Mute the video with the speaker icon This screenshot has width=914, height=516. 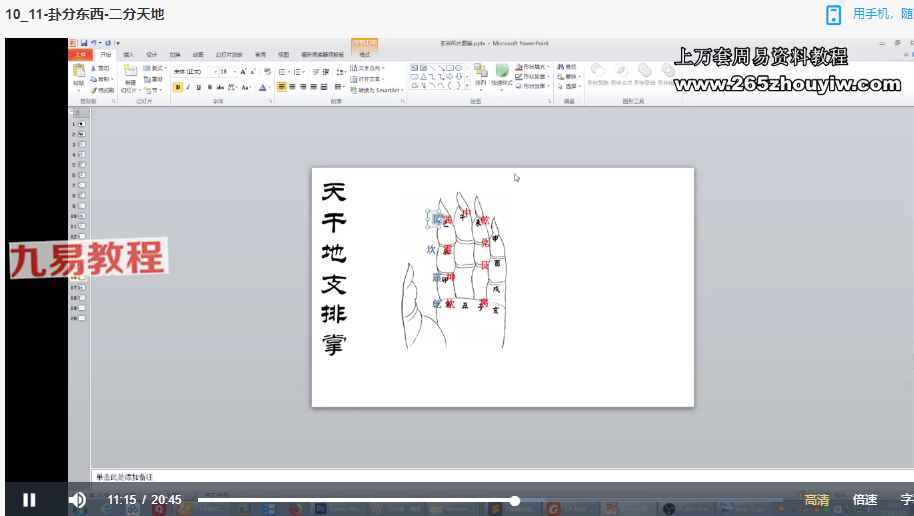pos(77,499)
